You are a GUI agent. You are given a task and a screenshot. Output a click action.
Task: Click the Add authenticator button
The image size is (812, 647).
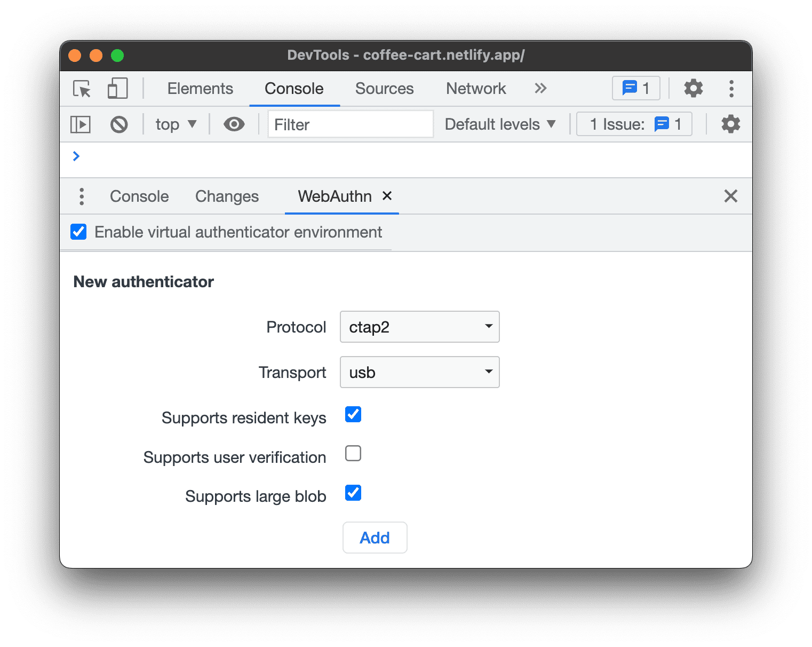point(375,538)
